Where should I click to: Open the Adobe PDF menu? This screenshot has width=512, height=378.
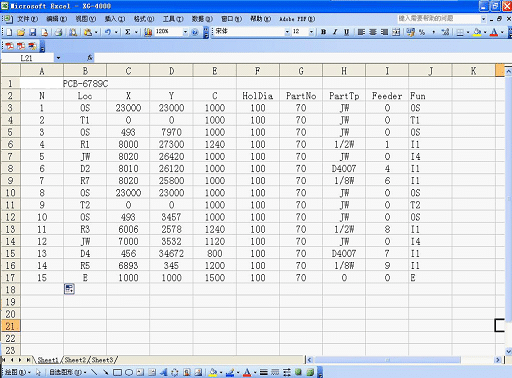[x=297, y=19]
